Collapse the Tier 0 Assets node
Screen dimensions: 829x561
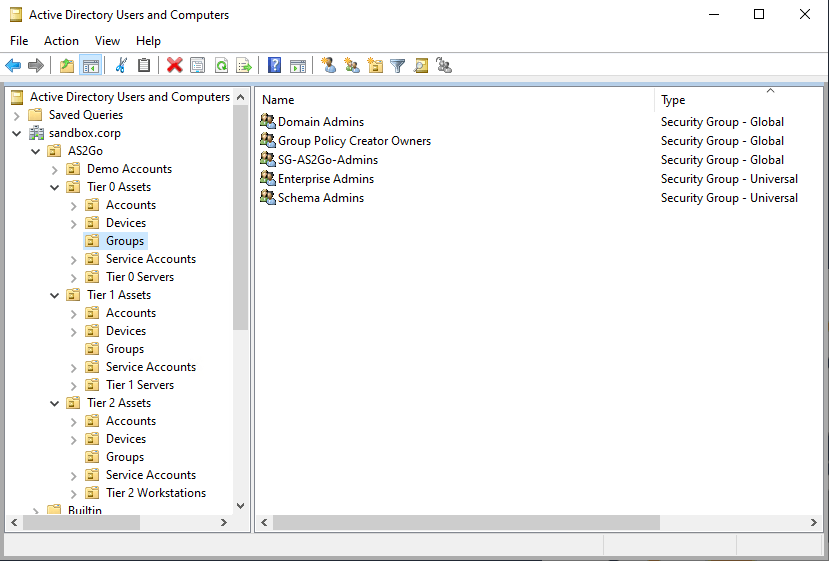(54, 187)
